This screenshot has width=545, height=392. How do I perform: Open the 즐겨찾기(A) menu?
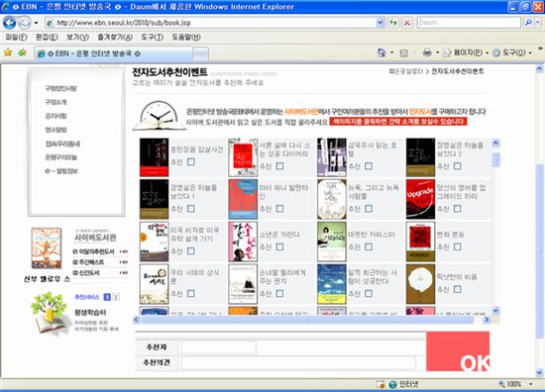[x=115, y=38]
